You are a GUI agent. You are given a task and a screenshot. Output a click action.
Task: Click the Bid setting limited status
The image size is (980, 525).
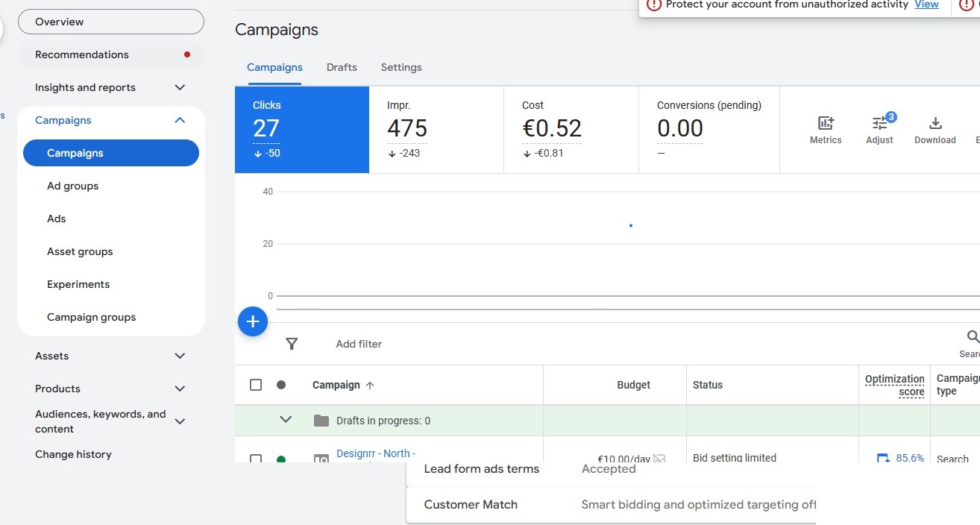click(x=735, y=457)
